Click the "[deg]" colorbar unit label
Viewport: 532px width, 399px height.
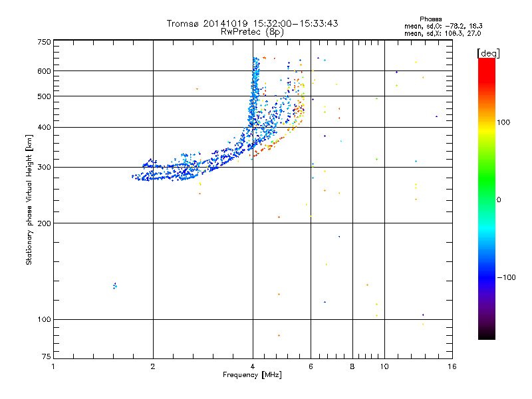(488, 53)
